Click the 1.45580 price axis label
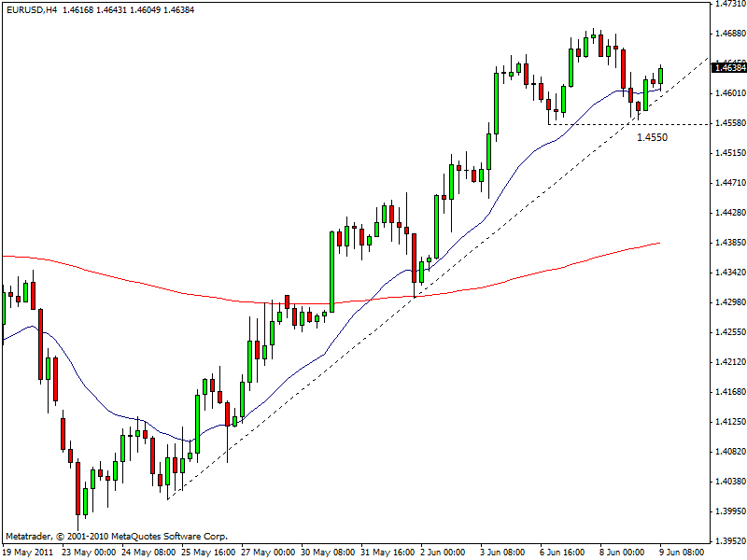The width and height of the screenshot is (747, 560). pyautogui.click(x=728, y=123)
